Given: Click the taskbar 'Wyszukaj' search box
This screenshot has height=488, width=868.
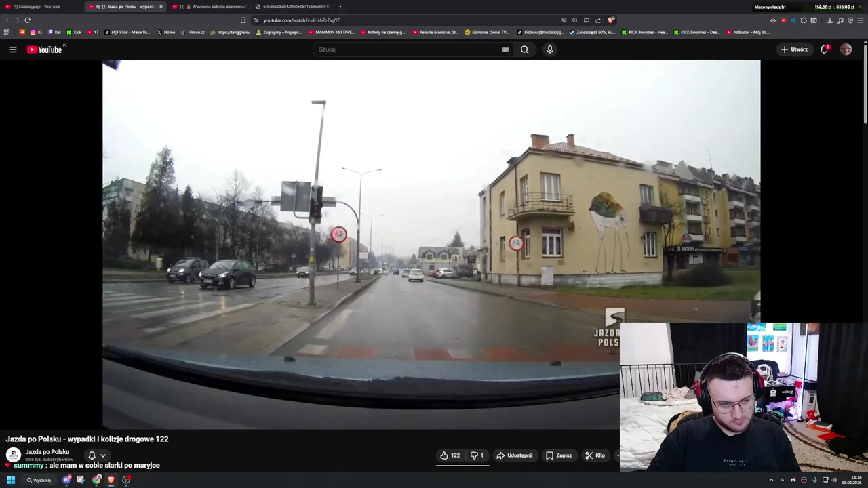Looking at the screenshot, I should point(39,480).
